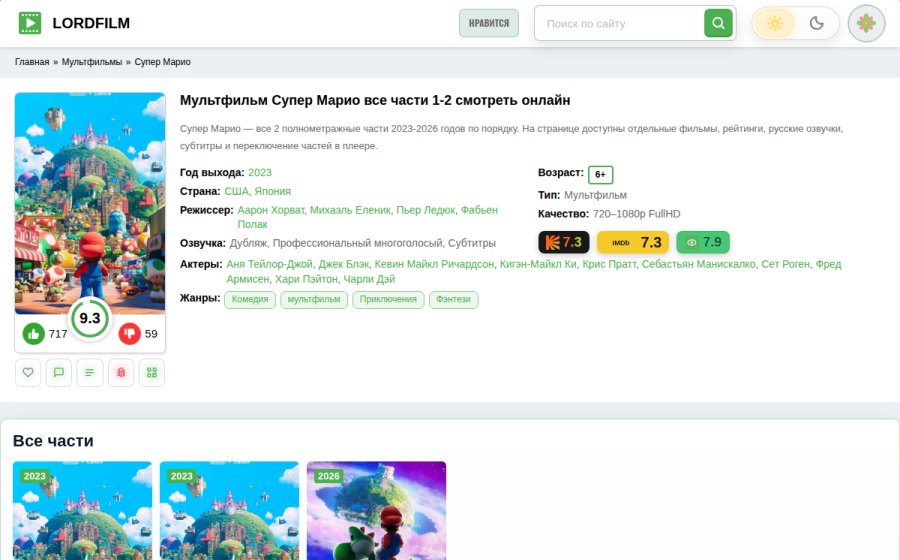Open director Михаэль Еленик link
This screenshot has width=900, height=560.
[350, 210]
